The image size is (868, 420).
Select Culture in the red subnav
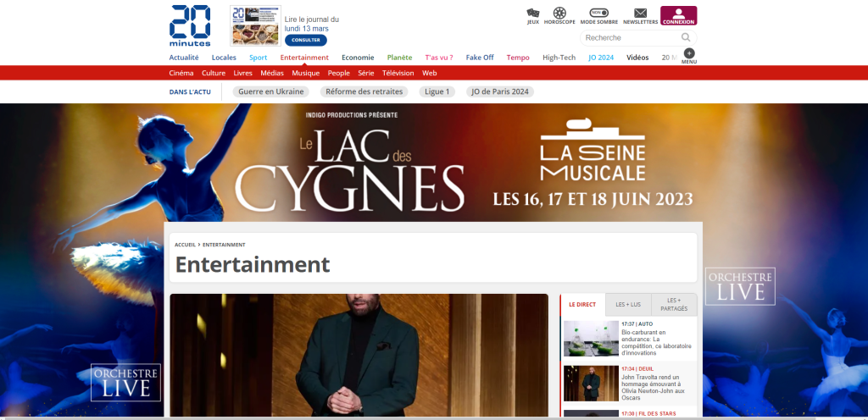click(x=214, y=73)
